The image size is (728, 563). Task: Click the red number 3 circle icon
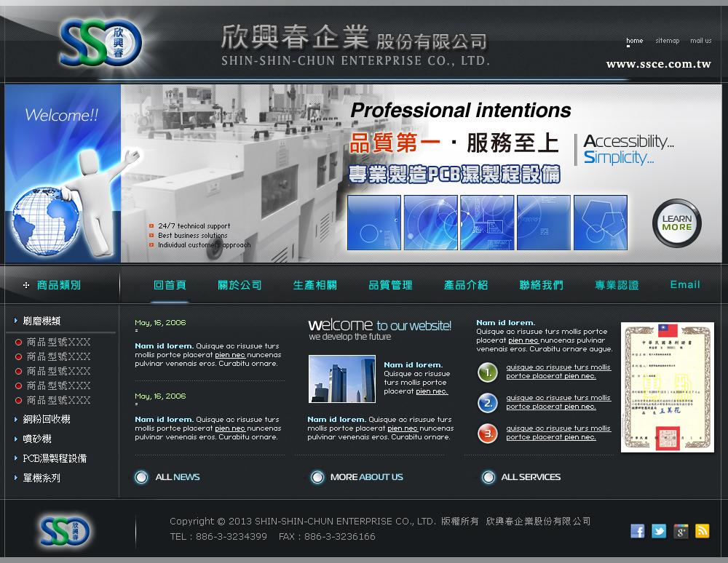click(488, 433)
